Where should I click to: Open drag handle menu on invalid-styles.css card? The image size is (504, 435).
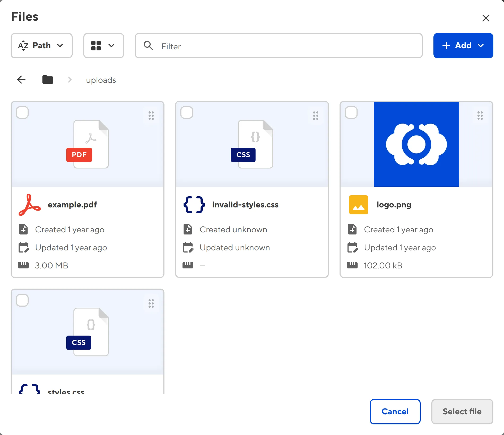pos(316,116)
